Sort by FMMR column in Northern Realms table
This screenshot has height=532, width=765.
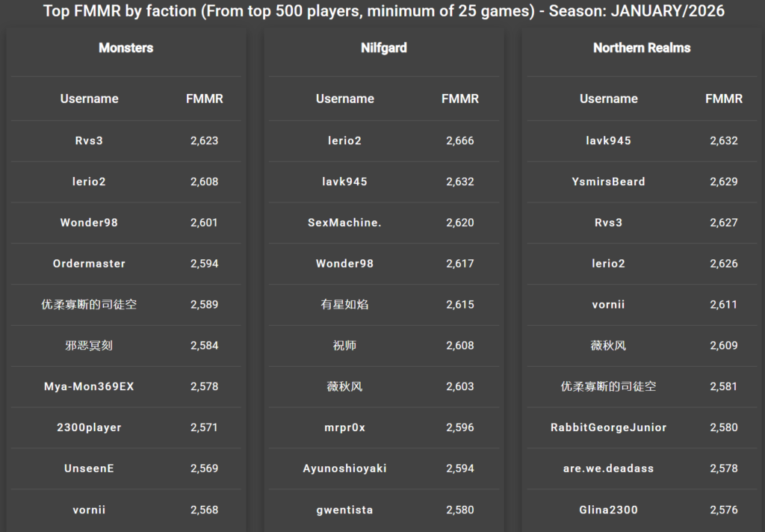724,99
